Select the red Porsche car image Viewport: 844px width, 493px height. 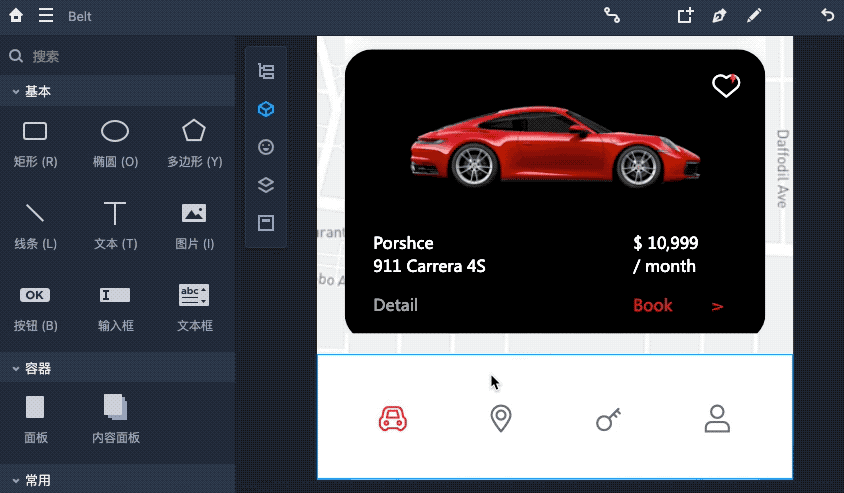(555, 146)
